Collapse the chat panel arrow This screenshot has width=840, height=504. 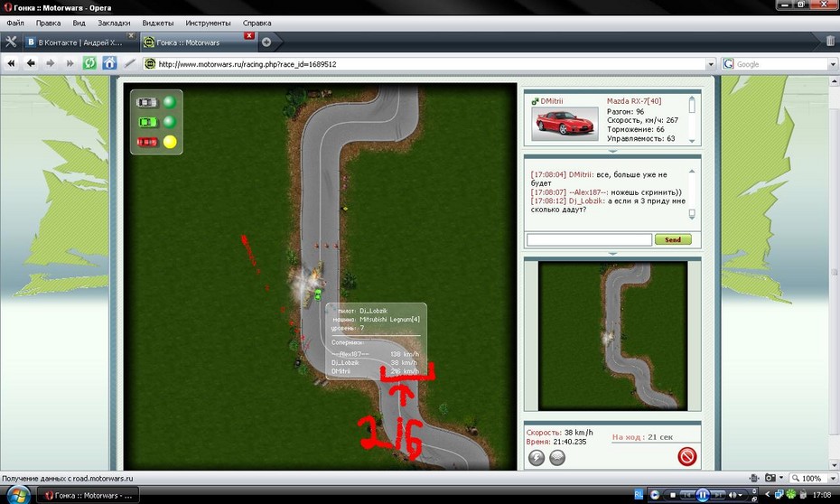(x=613, y=253)
